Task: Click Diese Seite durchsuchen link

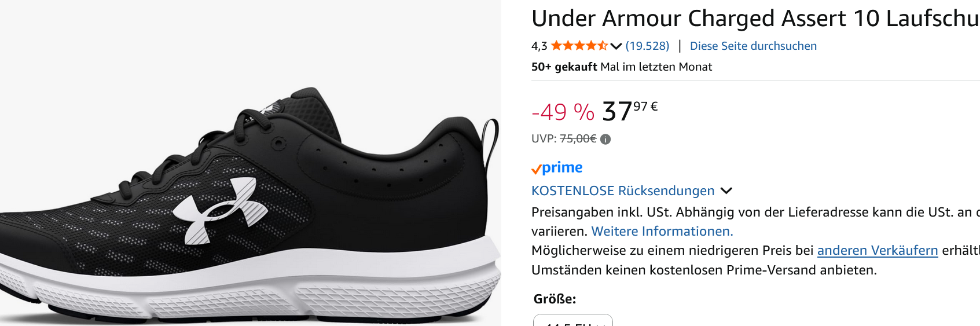Action: [753, 46]
